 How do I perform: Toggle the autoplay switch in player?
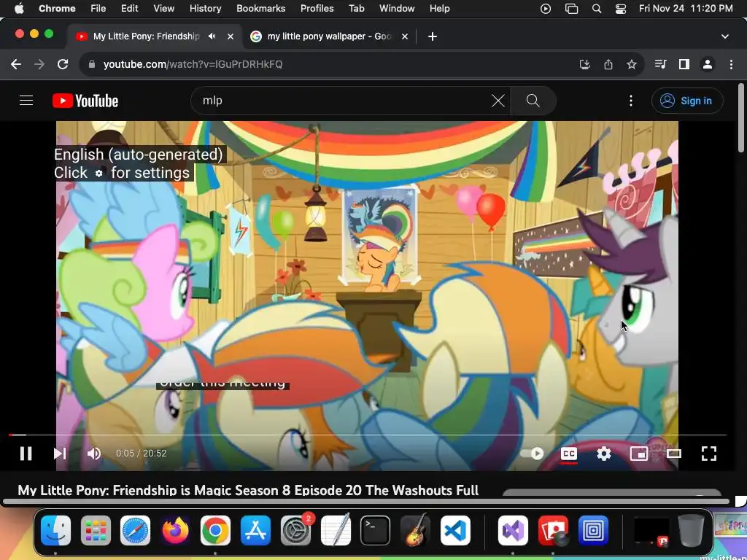pyautogui.click(x=532, y=454)
